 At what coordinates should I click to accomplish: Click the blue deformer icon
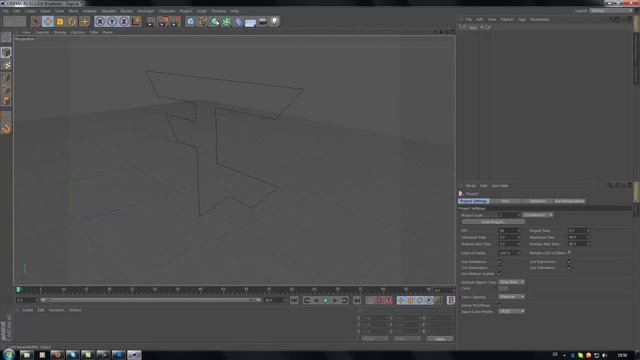tap(238, 21)
